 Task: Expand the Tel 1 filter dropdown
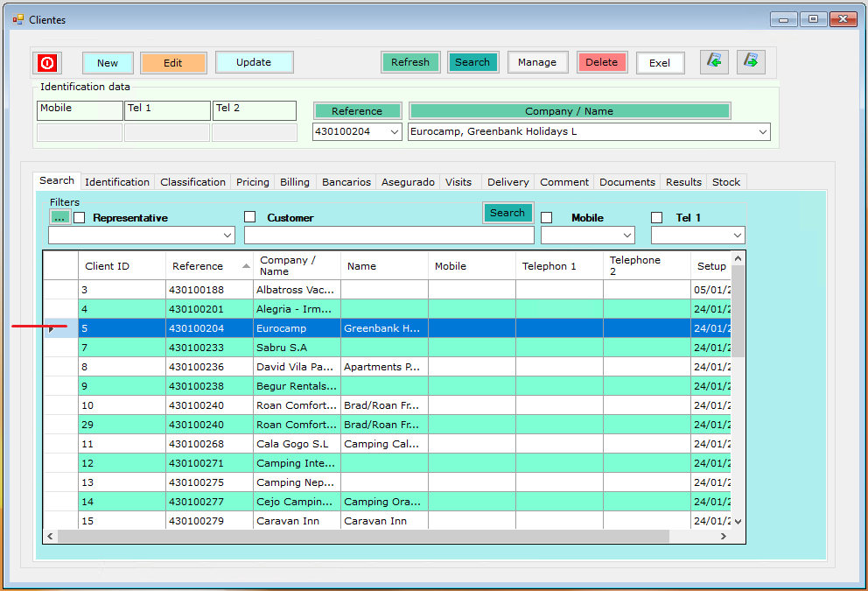738,236
